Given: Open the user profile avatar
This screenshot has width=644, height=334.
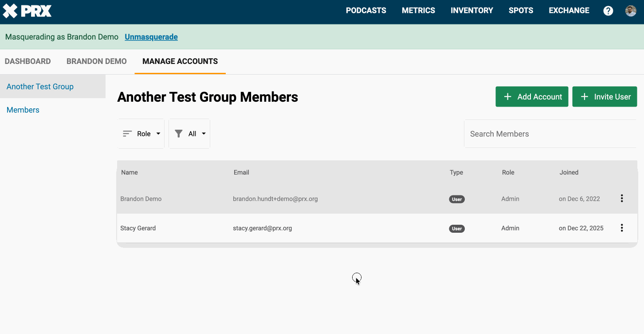Looking at the screenshot, I should click(631, 11).
